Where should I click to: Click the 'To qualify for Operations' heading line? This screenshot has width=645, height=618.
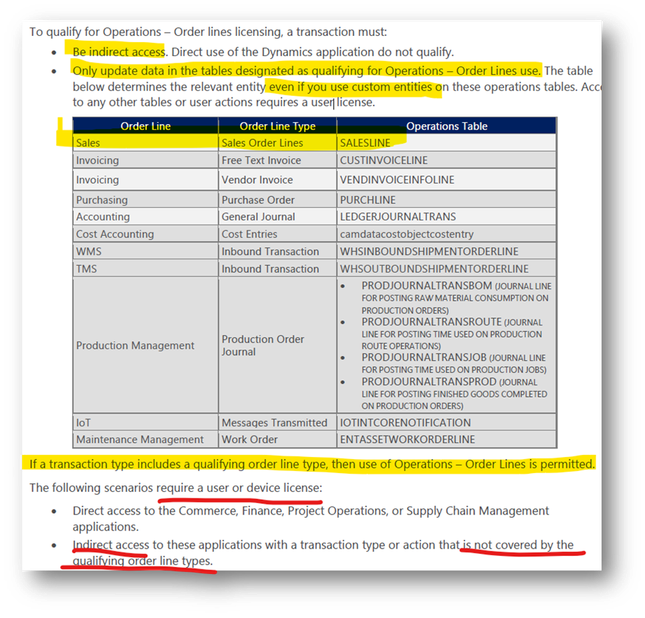208,32
